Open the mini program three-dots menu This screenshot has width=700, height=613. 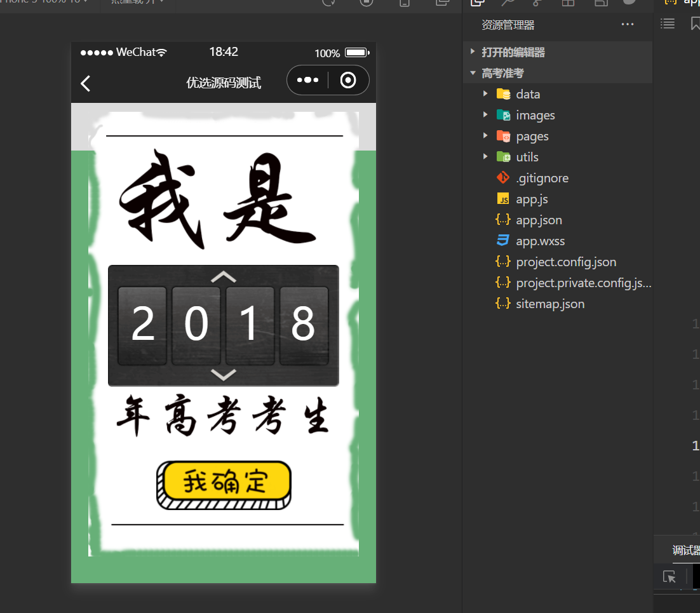pyautogui.click(x=307, y=80)
